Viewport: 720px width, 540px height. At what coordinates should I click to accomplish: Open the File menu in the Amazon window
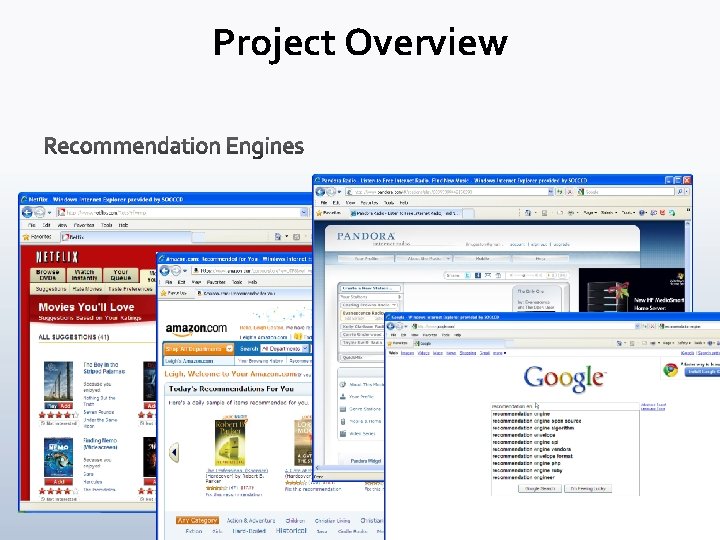tap(169, 282)
